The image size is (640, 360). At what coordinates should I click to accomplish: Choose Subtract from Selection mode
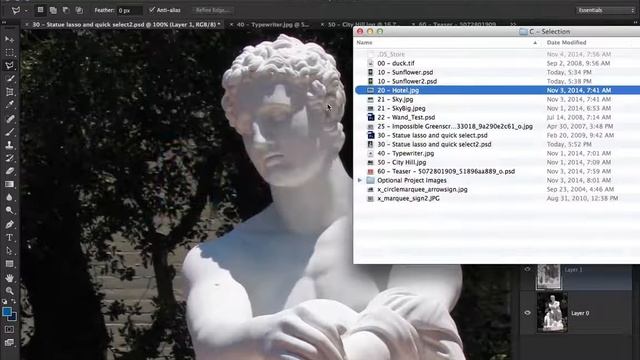click(66, 10)
